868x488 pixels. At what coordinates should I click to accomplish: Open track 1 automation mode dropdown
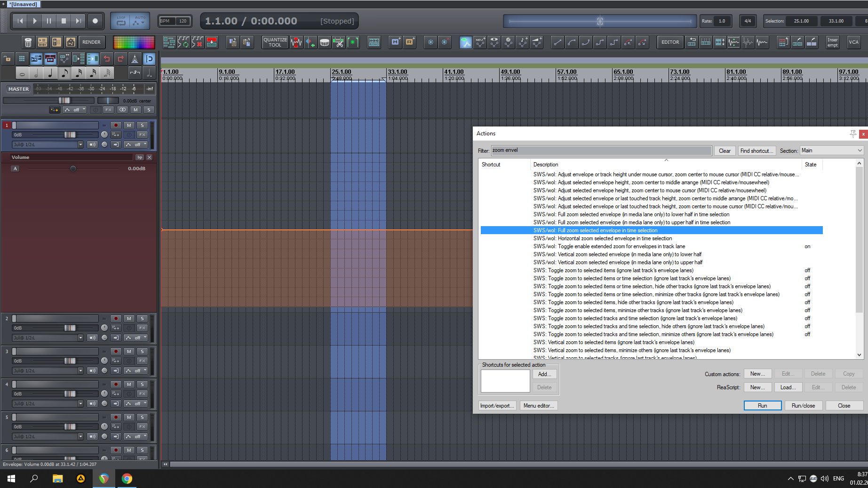136,144
